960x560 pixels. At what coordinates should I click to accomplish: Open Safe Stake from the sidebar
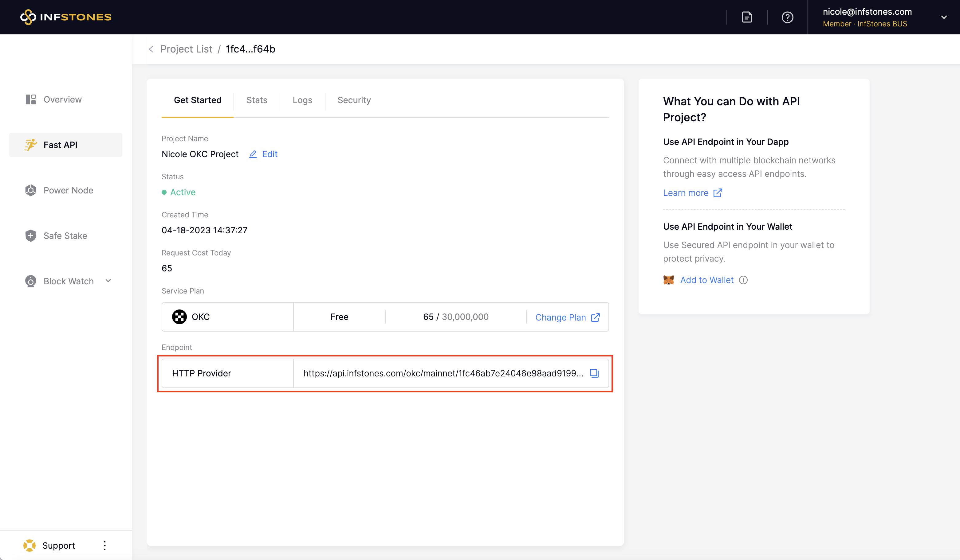65,236
